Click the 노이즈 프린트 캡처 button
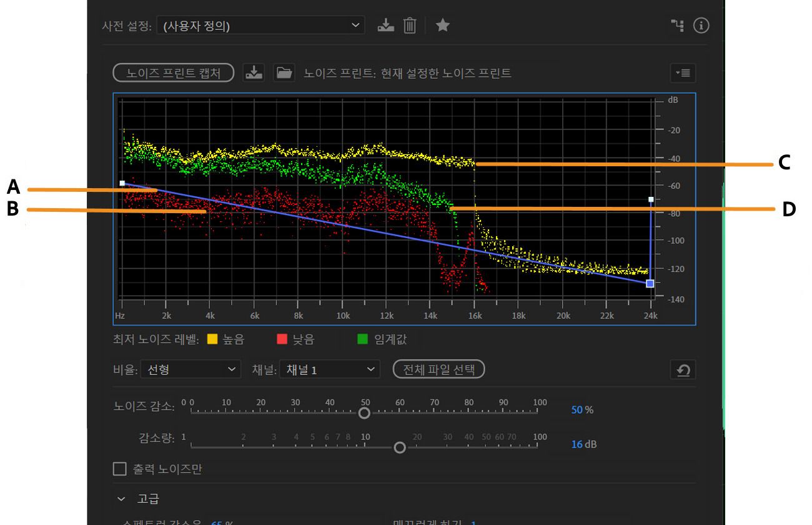Viewport: 812px width, 525px height. [x=173, y=72]
